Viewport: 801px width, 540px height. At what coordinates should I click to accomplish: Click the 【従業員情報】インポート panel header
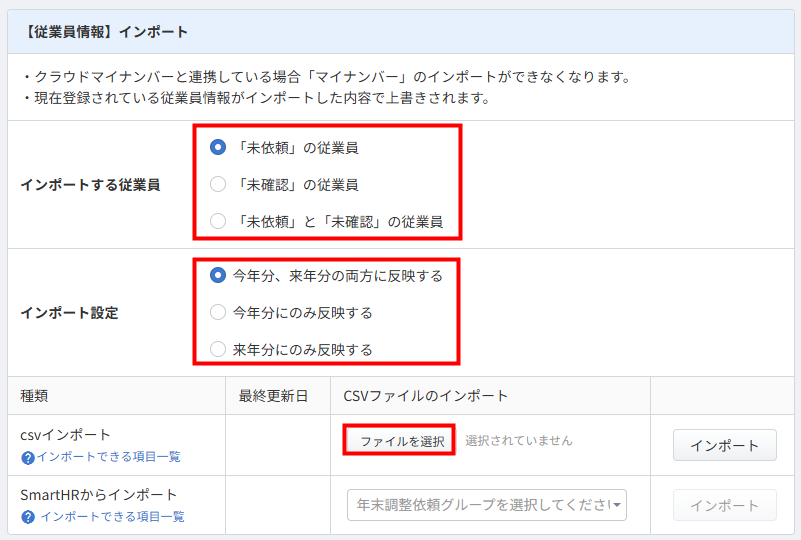[x=104, y=32]
